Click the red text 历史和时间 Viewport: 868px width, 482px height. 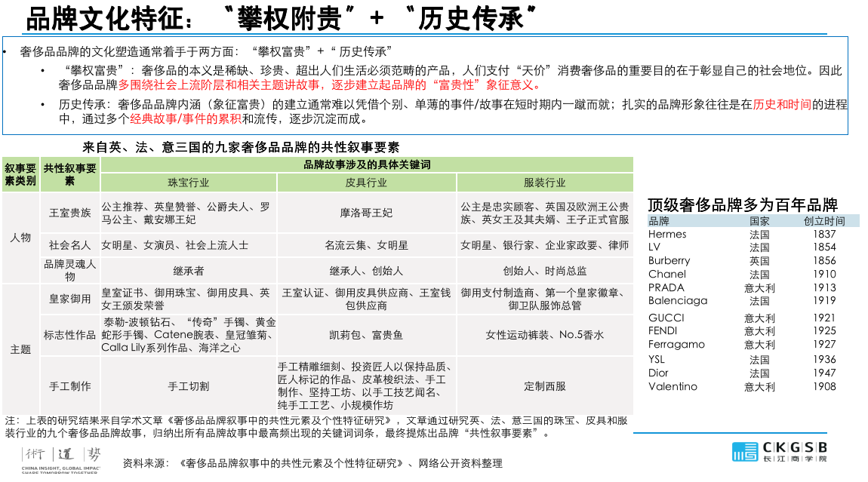tap(783, 104)
